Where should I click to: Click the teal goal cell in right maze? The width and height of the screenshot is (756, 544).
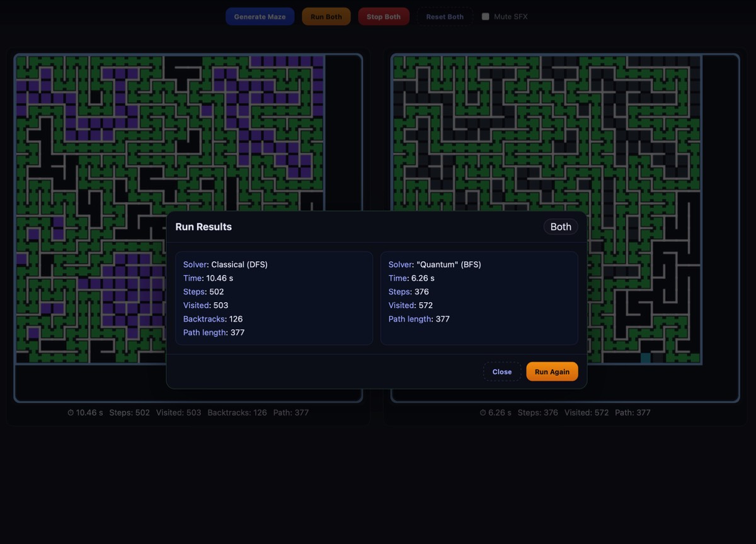point(645,358)
